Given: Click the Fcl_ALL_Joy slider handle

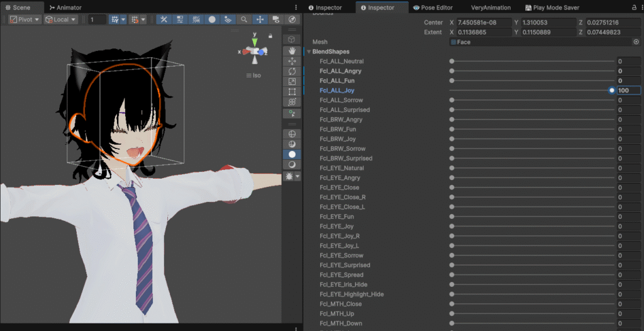Looking at the screenshot, I should point(611,91).
